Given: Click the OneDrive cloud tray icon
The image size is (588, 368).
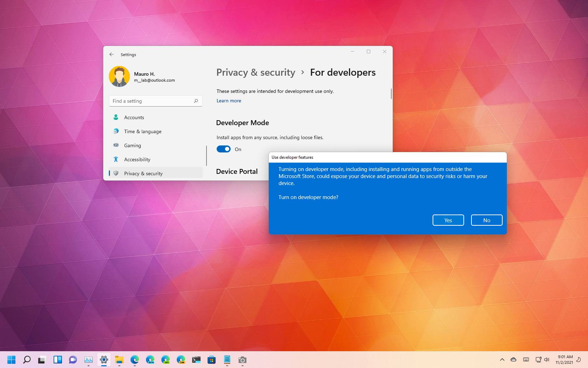Looking at the screenshot, I should point(513,360).
